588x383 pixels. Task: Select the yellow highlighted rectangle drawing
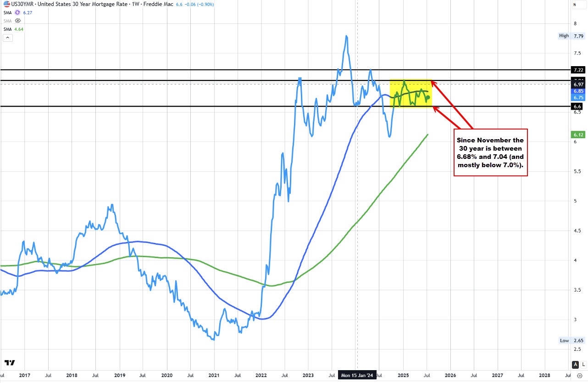[x=411, y=94]
